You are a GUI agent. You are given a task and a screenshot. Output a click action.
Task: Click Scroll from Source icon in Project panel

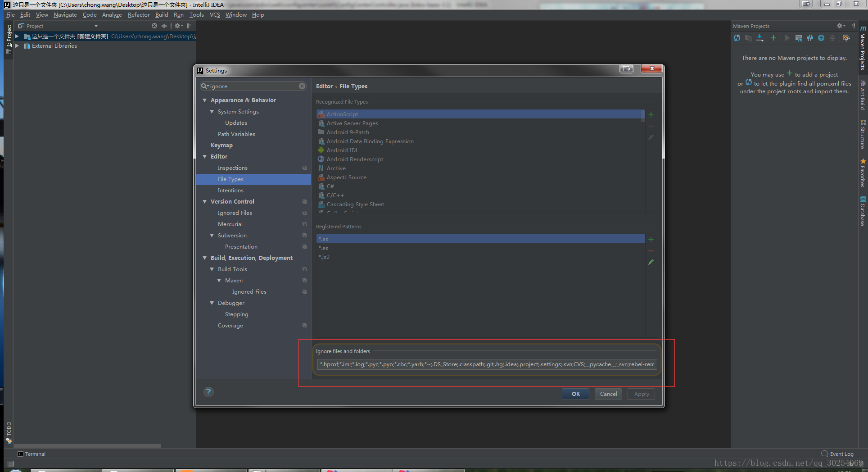click(154, 26)
